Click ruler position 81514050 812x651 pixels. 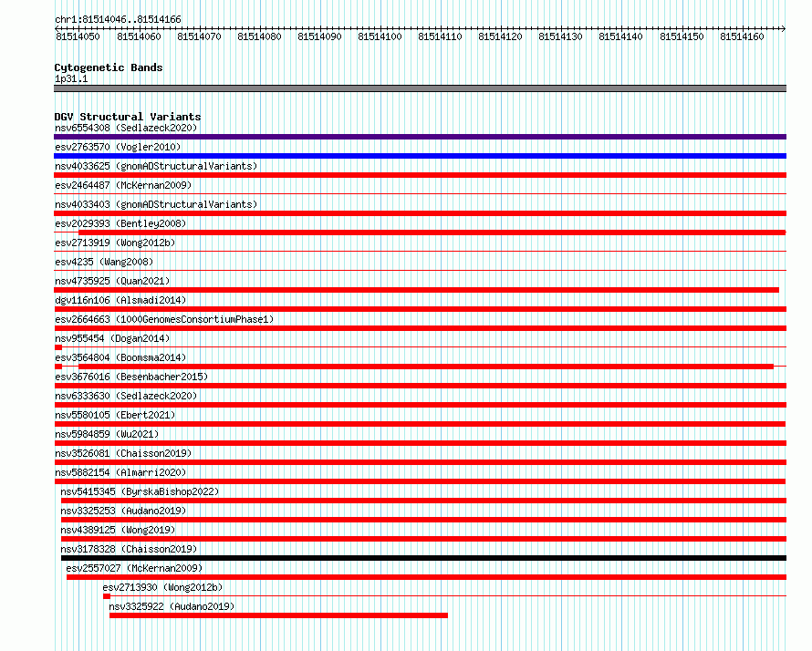78,36
